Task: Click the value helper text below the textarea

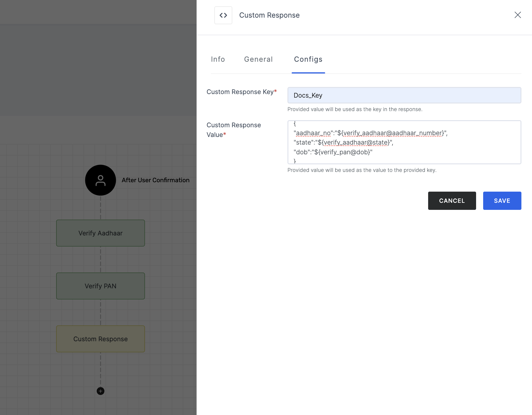Action: pos(362,170)
